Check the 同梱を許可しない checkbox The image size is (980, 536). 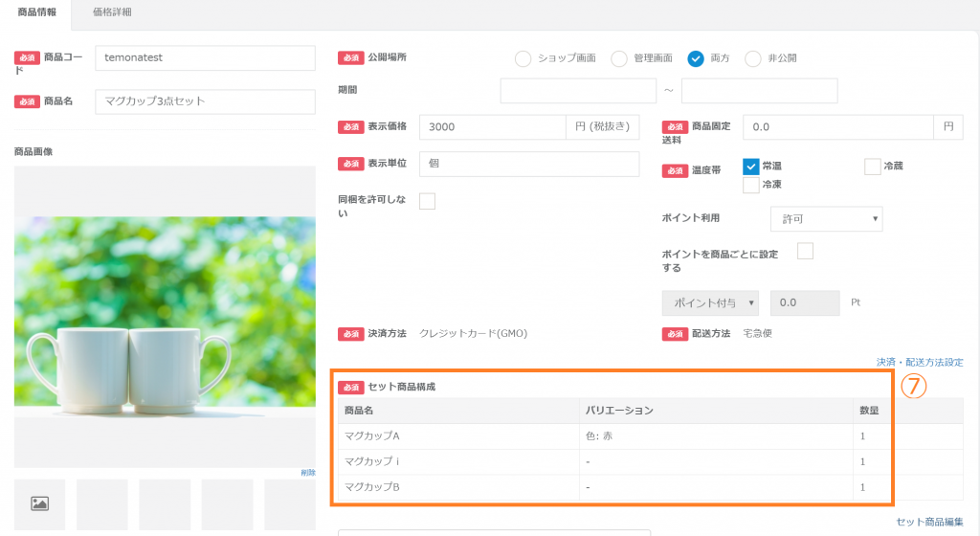click(428, 201)
